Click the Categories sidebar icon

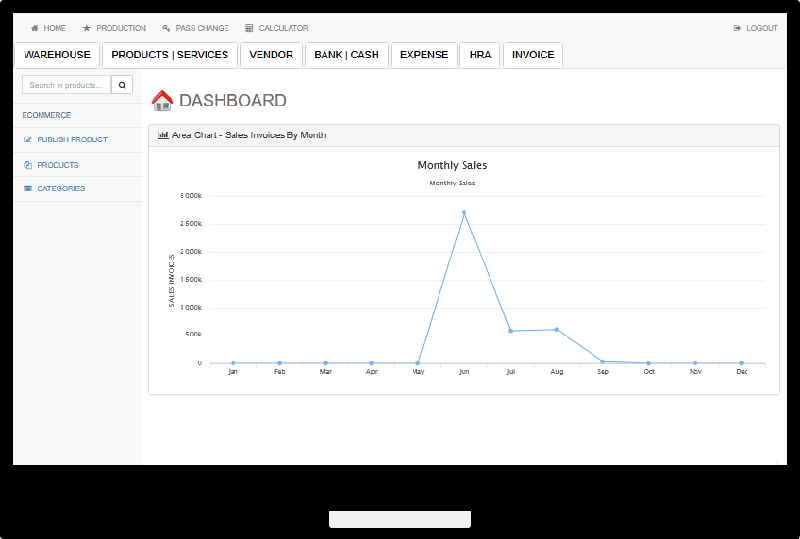[x=28, y=188]
